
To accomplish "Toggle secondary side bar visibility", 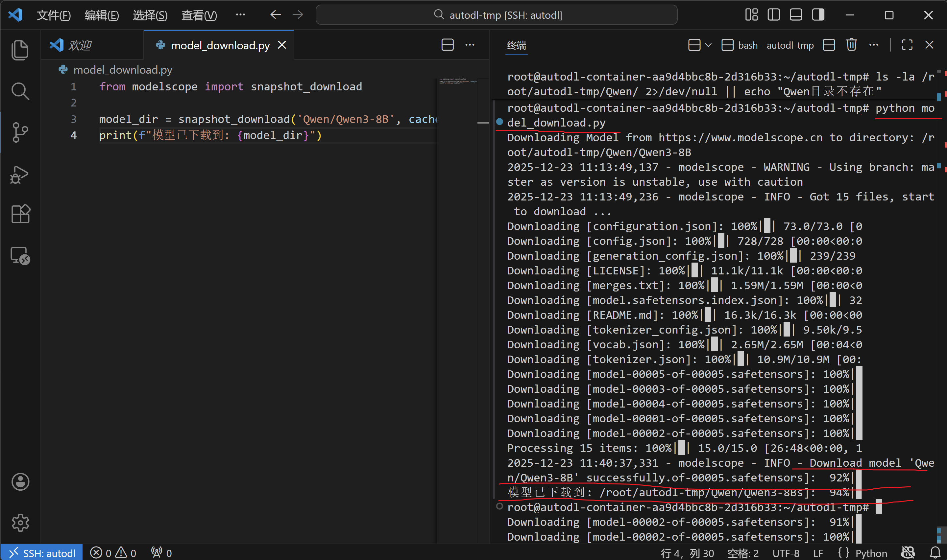I will point(818,15).
